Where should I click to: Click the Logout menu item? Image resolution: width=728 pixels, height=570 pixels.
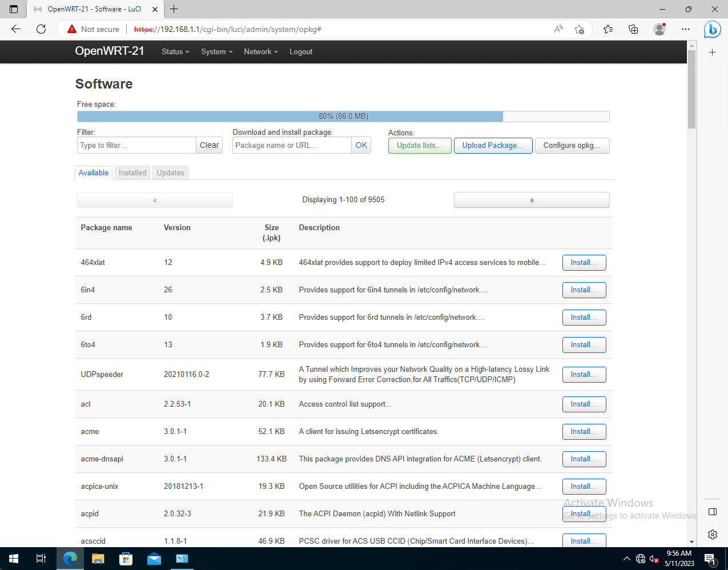click(301, 51)
